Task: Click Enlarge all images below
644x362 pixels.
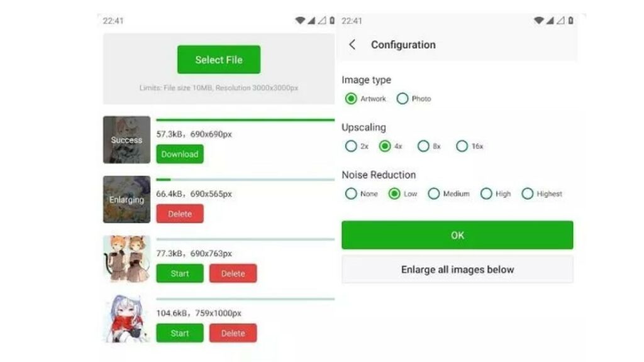Action: (x=457, y=270)
